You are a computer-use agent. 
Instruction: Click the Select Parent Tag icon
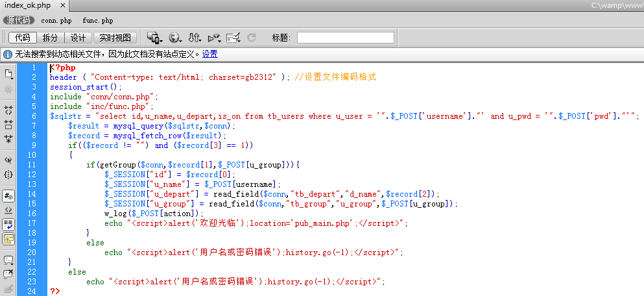click(x=8, y=160)
